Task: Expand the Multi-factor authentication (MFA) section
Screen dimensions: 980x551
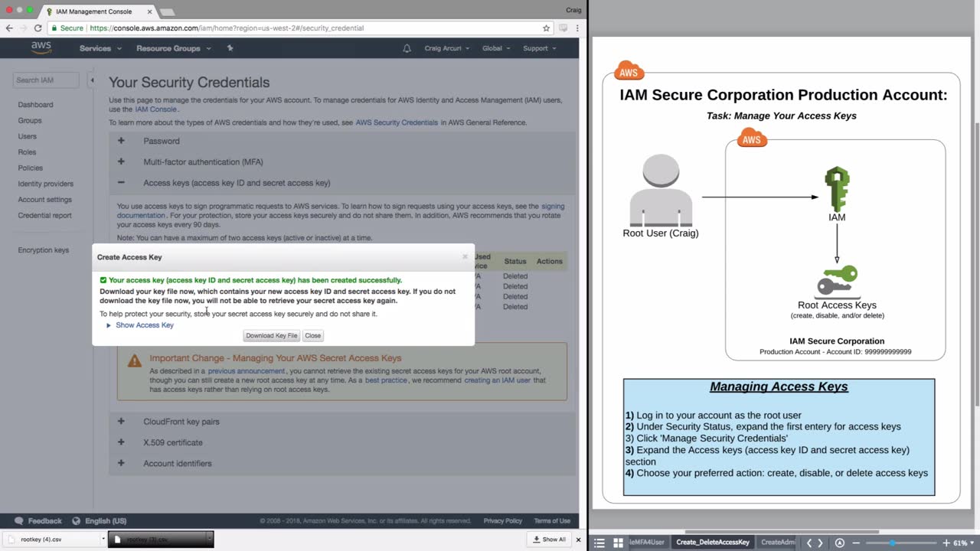Action: coord(121,161)
